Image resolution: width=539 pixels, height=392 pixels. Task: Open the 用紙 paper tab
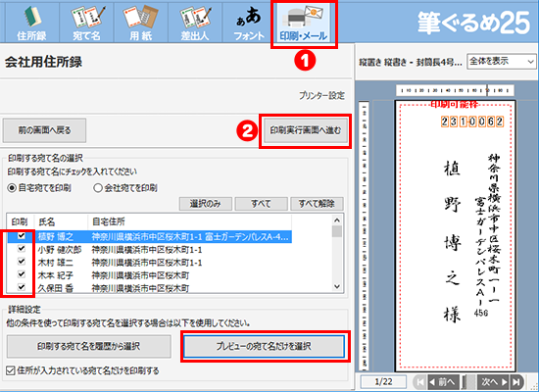coord(141,23)
